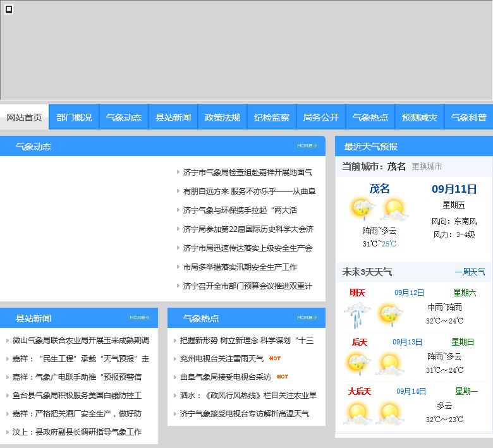Click the first weather icon in the 后天 row
Viewport: 493px width, 448px height.
tap(358, 364)
